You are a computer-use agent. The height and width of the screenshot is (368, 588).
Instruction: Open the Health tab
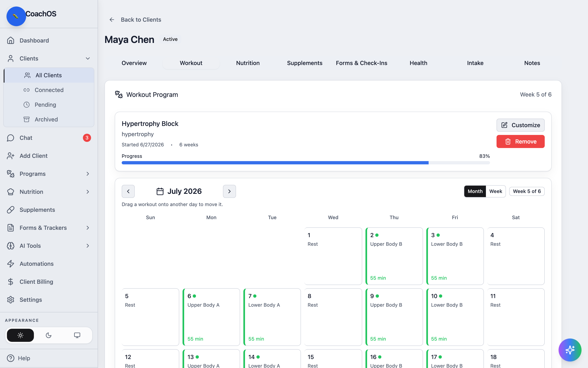pos(418,63)
